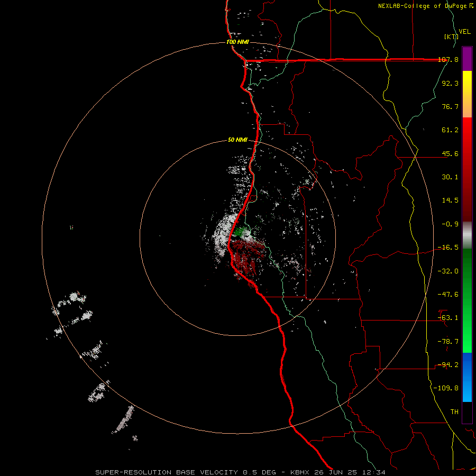
Task: Pick the red outbound segment of color bar
Action: [x=467, y=169]
